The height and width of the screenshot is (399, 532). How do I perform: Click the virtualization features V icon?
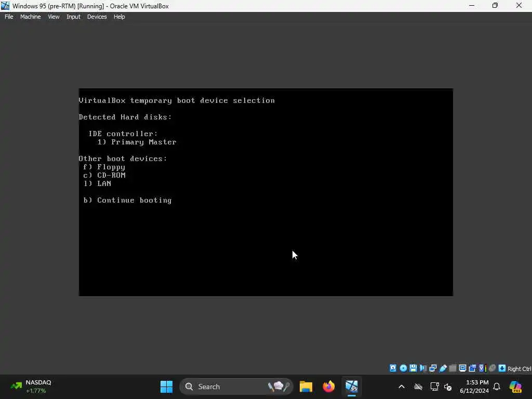point(482,368)
